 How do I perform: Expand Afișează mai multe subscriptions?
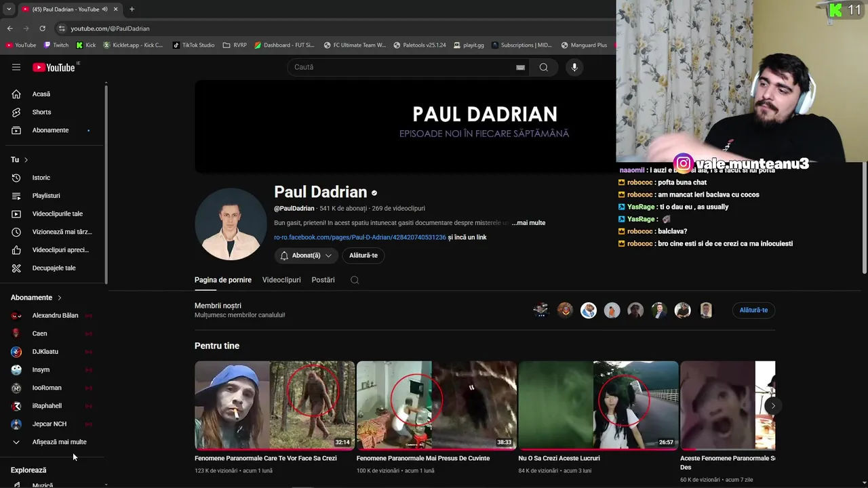pos(53,442)
